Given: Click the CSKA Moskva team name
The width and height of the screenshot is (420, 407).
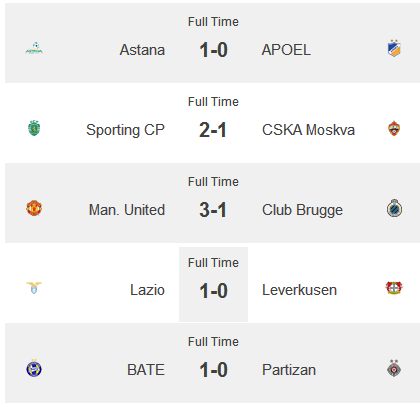Looking at the screenshot, I should pos(308,130).
